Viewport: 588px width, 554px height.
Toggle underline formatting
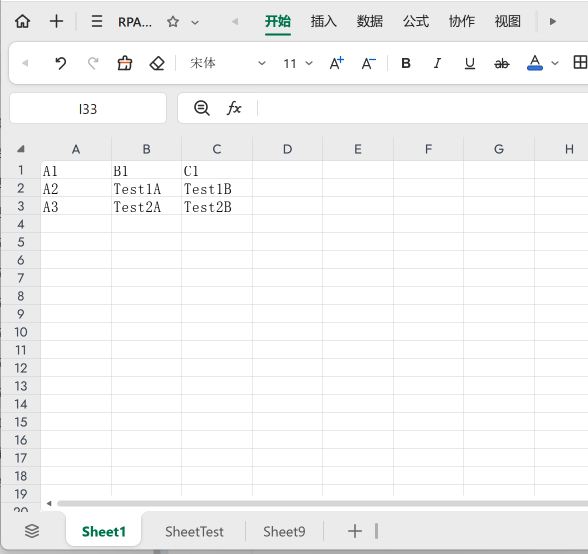[x=470, y=63]
